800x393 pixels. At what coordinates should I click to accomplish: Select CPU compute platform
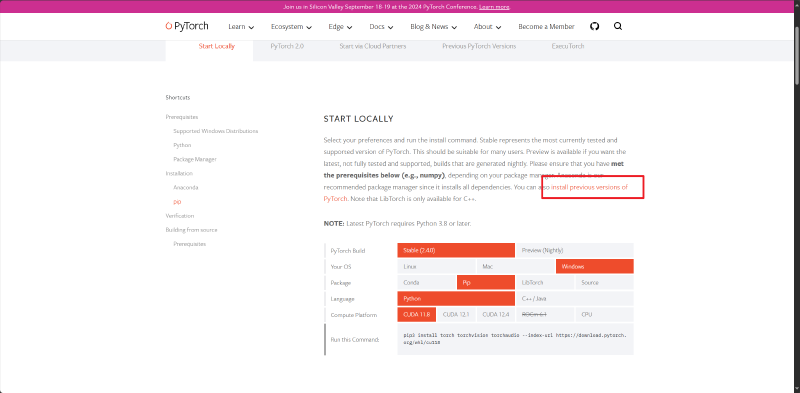(605, 314)
